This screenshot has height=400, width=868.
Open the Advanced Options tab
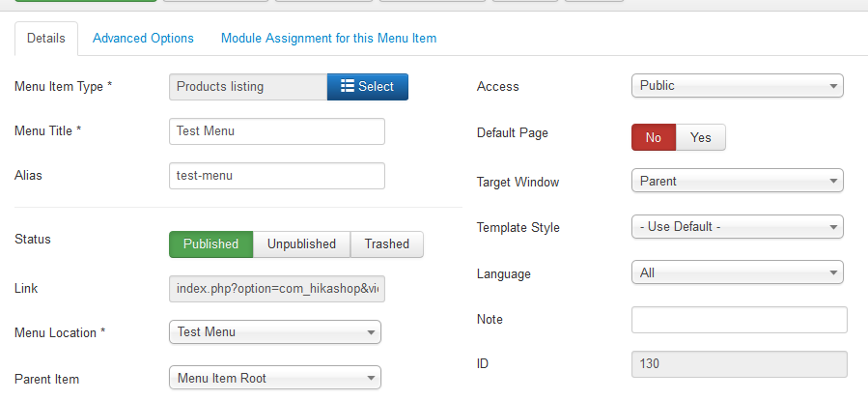[x=143, y=39]
